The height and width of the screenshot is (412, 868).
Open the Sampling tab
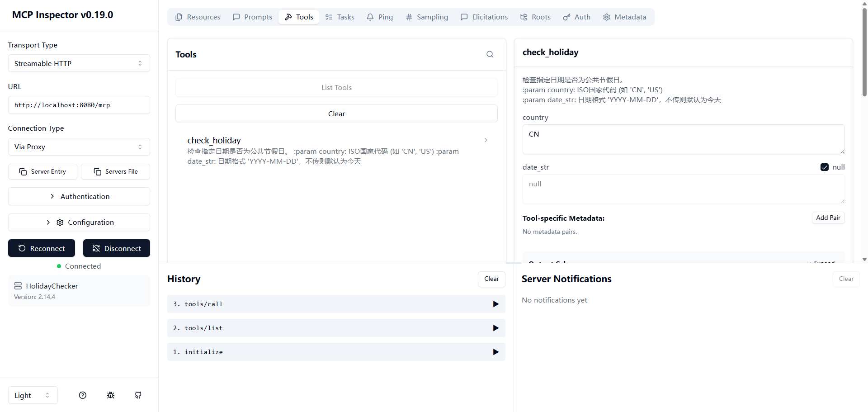click(427, 17)
